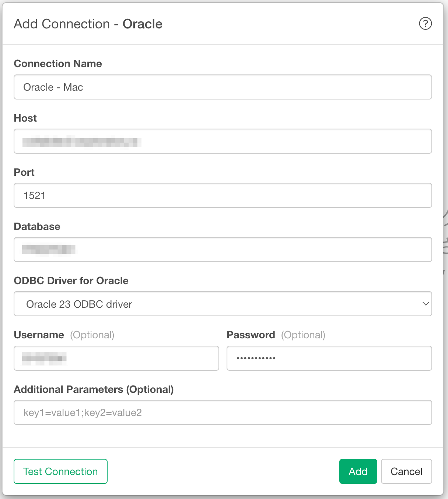This screenshot has height=499, width=448.
Task: Click the Additional Parameters key1=value1 field
Action: pyautogui.click(x=223, y=413)
